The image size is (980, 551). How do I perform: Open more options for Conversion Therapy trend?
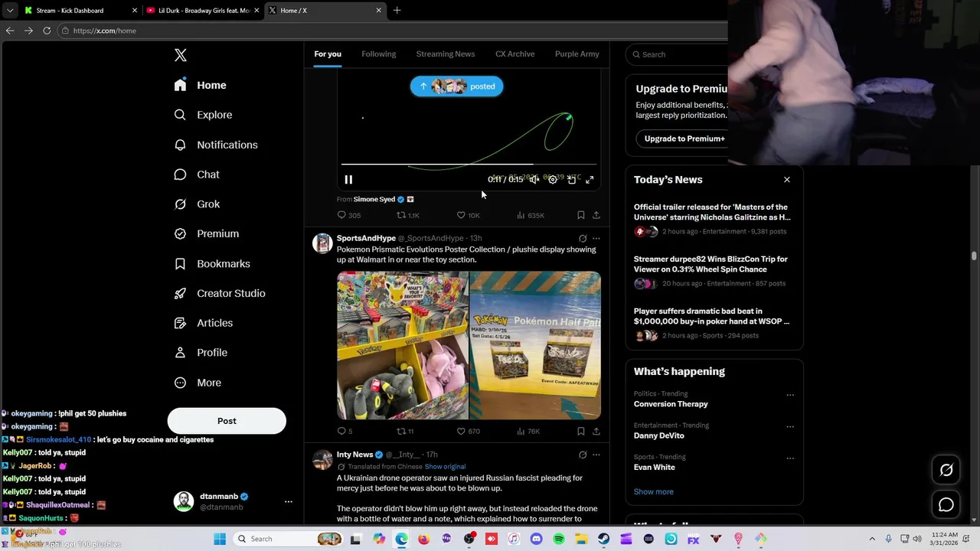790,396
